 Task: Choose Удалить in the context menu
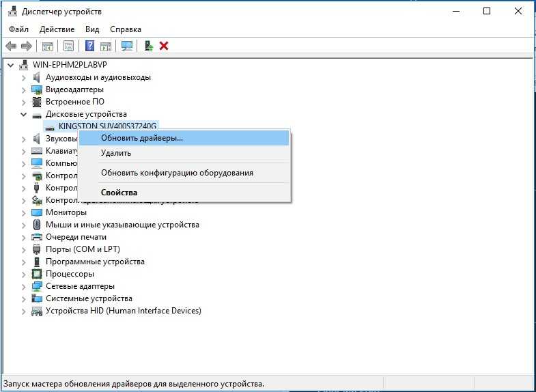coord(184,153)
